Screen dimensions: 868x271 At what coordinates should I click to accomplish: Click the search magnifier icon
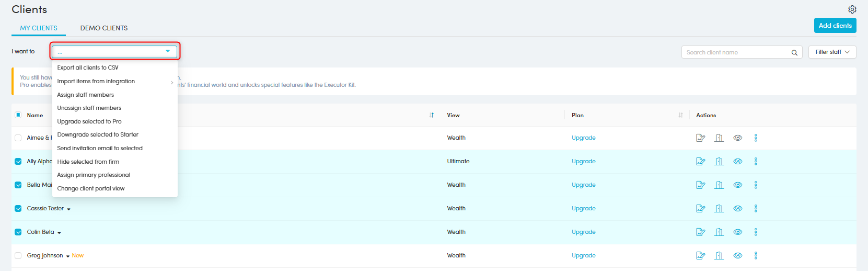pyautogui.click(x=794, y=52)
